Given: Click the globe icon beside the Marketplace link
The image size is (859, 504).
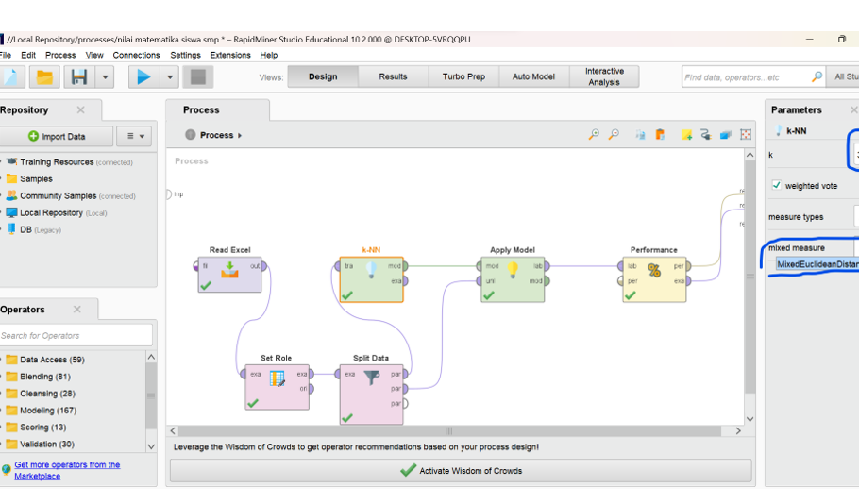Looking at the screenshot, I should (x=6, y=470).
